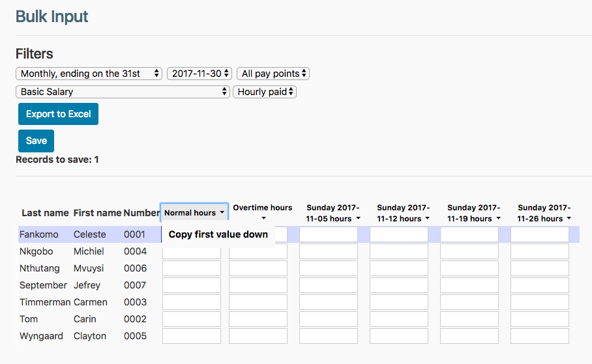Open the Hourly paid dropdown

(x=265, y=92)
